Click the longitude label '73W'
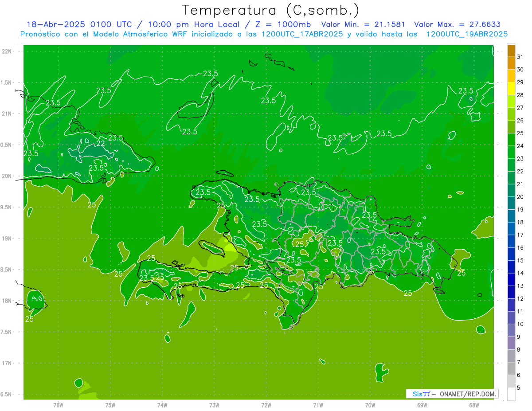Viewport: 532px width, 411px height. point(214,405)
